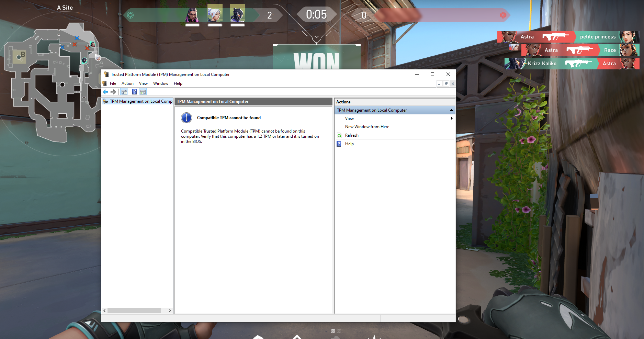Click MMC document icon beside File menu
The height and width of the screenshot is (339, 644).
(104, 83)
